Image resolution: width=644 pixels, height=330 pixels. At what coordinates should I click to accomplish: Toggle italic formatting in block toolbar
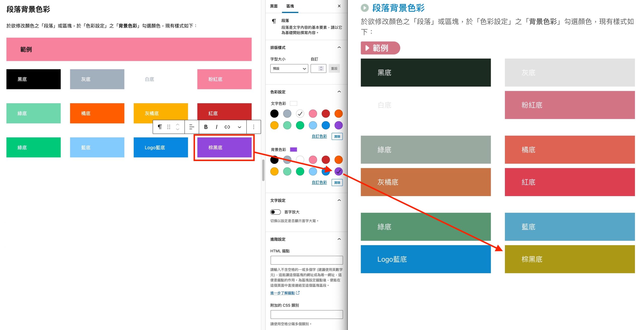point(216,127)
